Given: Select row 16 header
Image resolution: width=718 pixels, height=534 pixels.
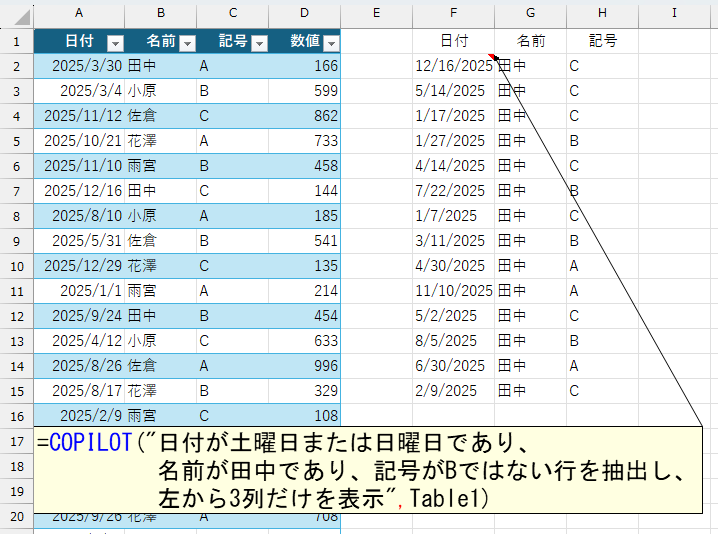Looking at the screenshot, I should pyautogui.click(x=16, y=416).
